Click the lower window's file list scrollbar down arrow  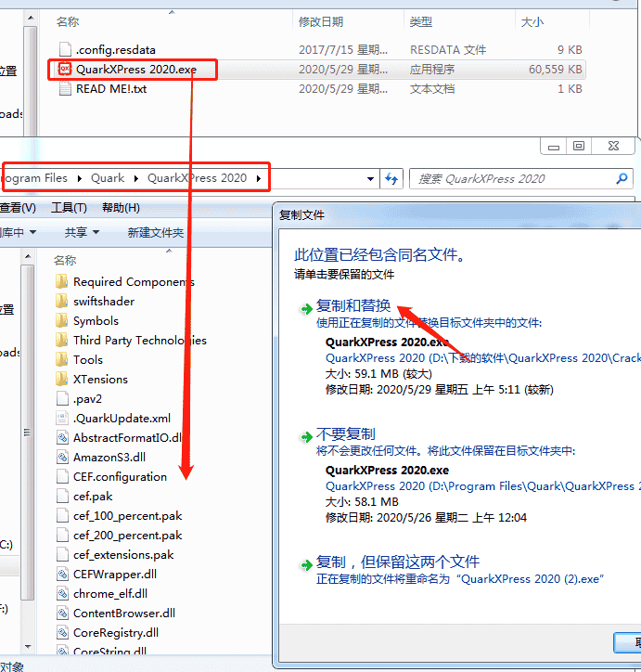click(x=28, y=646)
